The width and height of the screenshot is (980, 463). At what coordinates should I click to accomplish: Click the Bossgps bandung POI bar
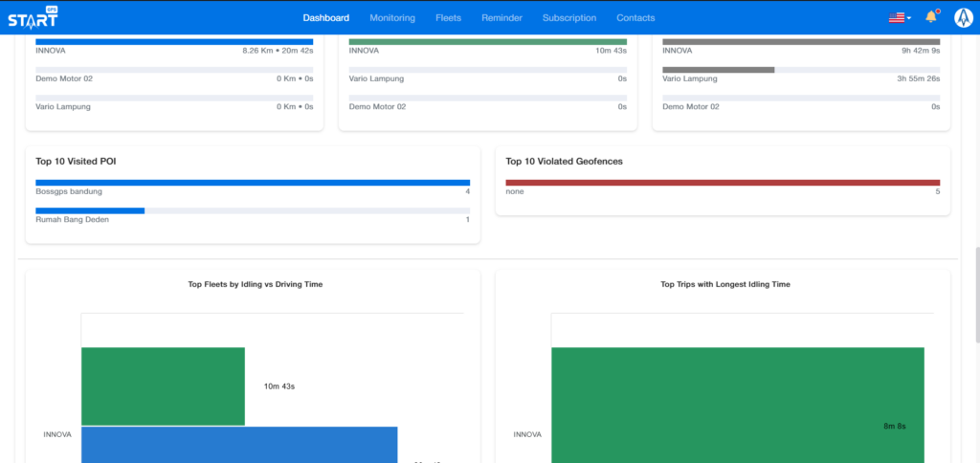[x=253, y=182]
